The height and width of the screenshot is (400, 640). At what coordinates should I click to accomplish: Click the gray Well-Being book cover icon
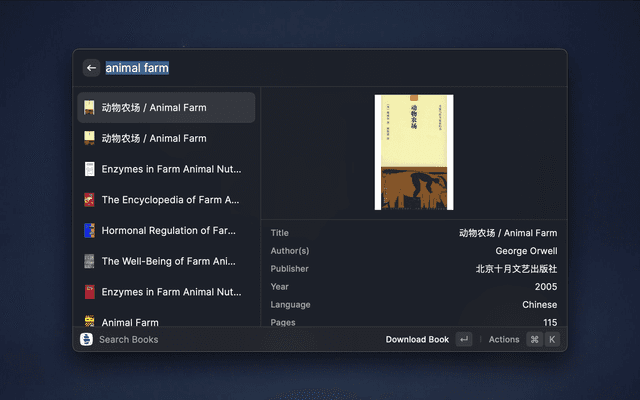(89, 262)
